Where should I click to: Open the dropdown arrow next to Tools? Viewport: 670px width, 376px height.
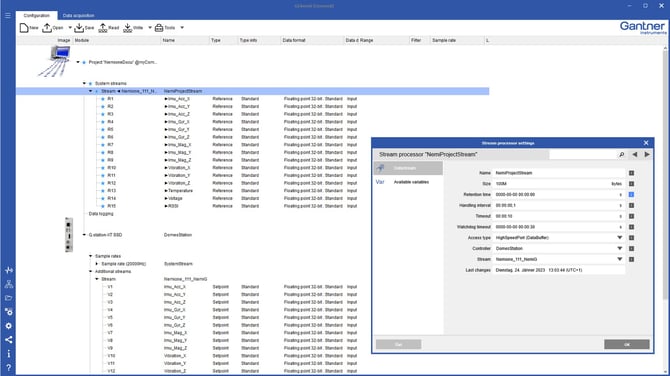tap(182, 28)
